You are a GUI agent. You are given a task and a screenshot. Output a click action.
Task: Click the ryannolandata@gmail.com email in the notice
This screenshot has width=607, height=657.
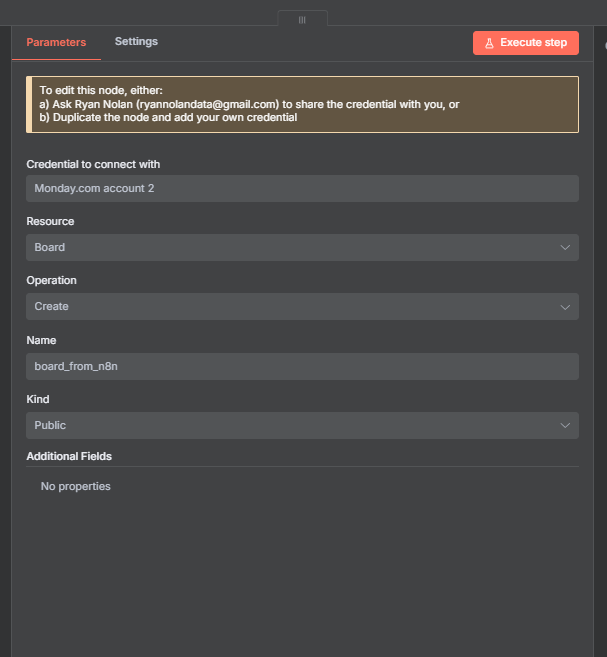click(207, 104)
